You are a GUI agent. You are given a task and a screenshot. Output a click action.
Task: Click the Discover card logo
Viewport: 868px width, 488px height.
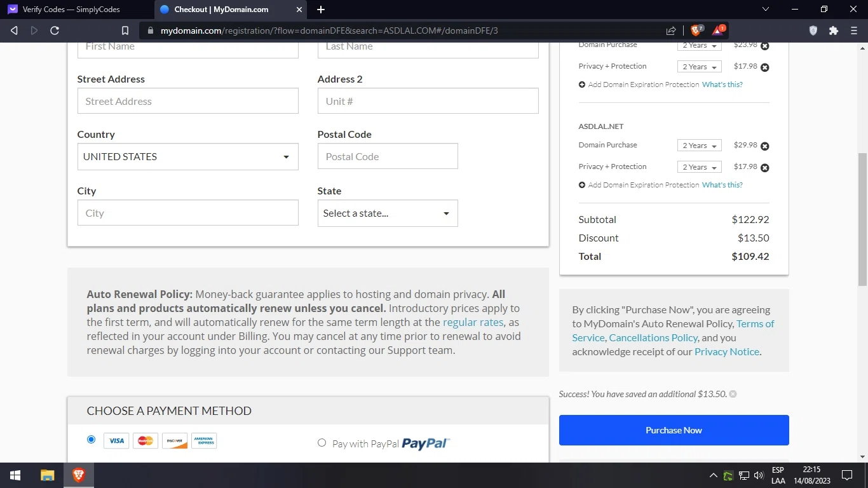175,440
